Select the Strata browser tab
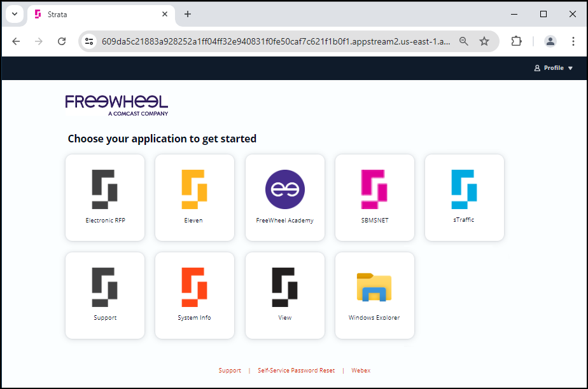Viewport: 588px width, 389px height. [x=101, y=15]
